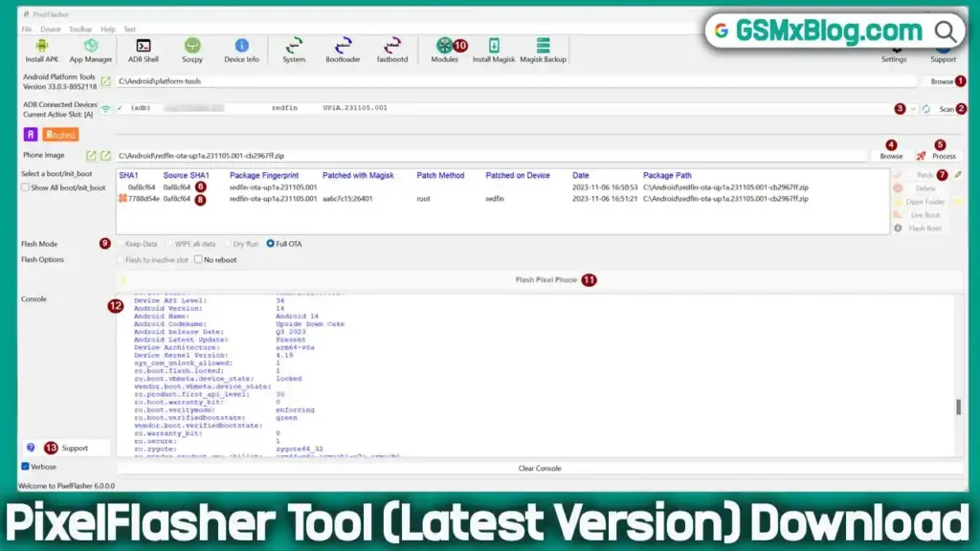Open the Toolbar menu
The image size is (980, 551).
pyautogui.click(x=79, y=29)
